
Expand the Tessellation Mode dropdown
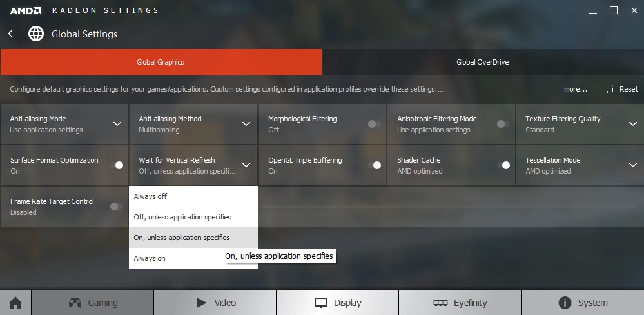[633, 165]
